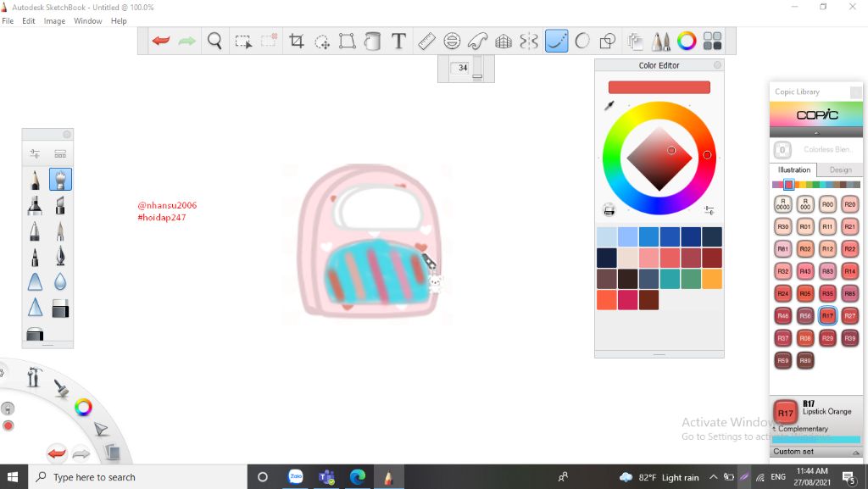Open the Window menu

point(88,21)
